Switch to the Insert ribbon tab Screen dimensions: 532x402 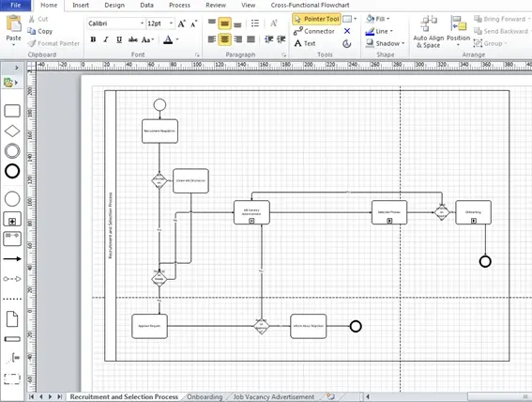tap(81, 5)
